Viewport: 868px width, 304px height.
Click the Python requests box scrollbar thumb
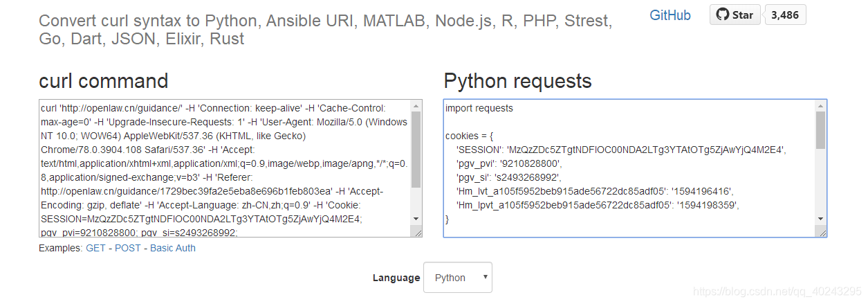tap(820, 130)
